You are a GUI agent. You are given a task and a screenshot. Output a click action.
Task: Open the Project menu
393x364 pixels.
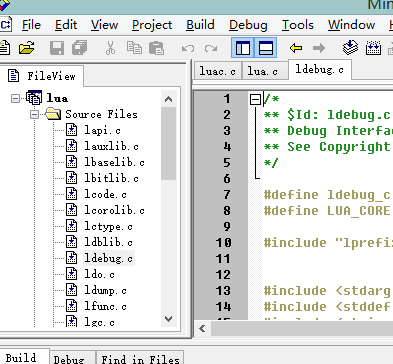pyautogui.click(x=152, y=25)
